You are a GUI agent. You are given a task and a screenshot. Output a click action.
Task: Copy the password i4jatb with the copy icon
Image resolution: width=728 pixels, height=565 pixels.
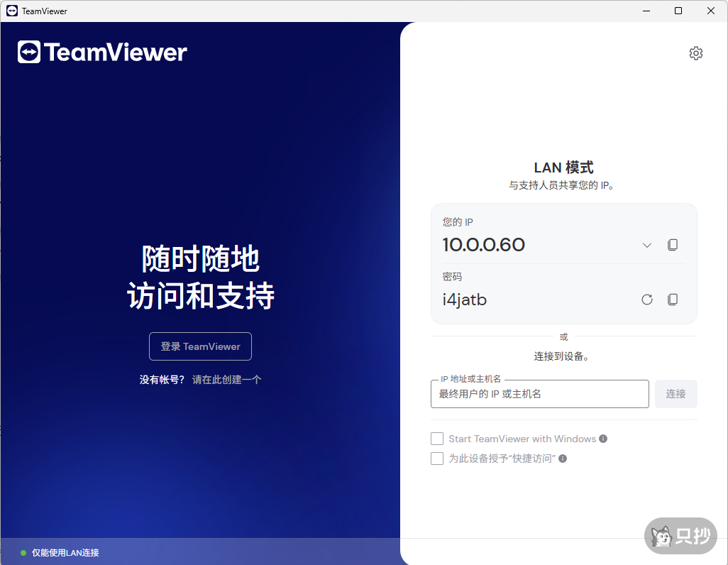tap(672, 300)
